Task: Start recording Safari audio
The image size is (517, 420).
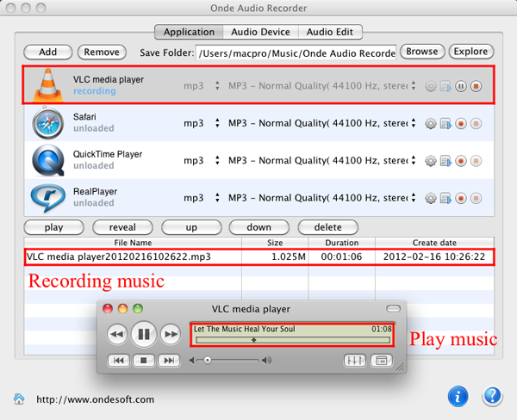Action: [461, 123]
